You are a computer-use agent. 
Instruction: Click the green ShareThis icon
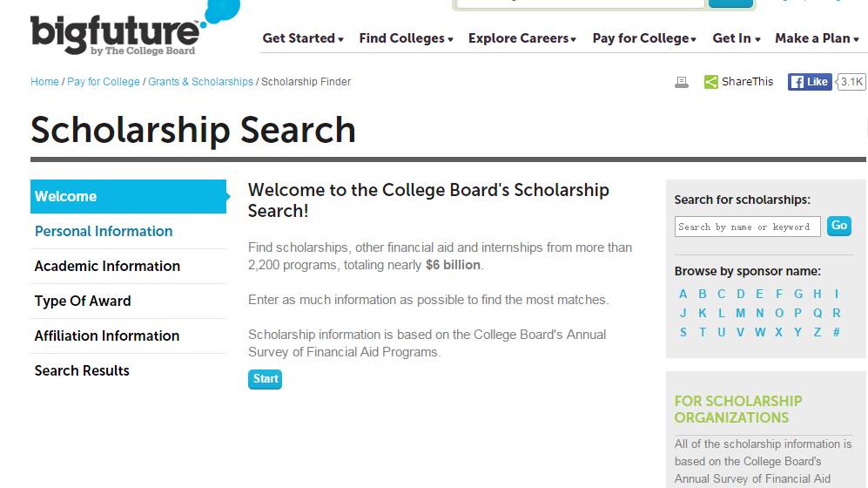point(711,82)
